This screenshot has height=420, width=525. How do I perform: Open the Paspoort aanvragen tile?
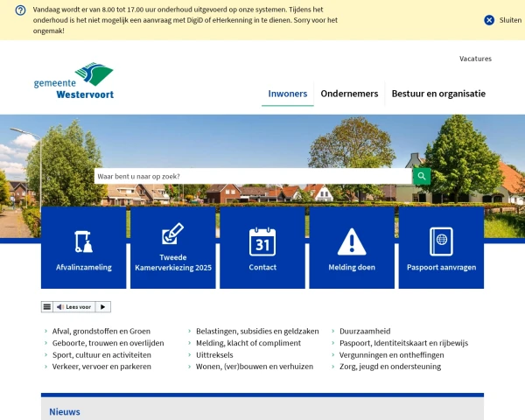tap(441, 248)
